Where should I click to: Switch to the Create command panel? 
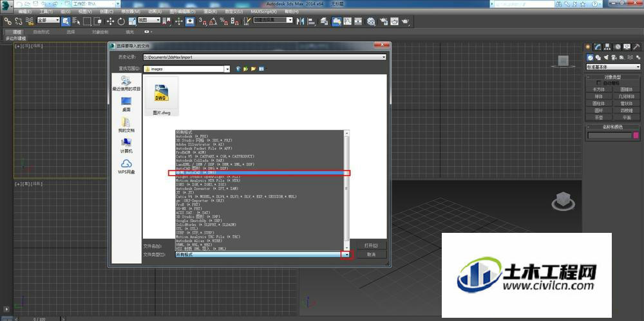[588, 47]
